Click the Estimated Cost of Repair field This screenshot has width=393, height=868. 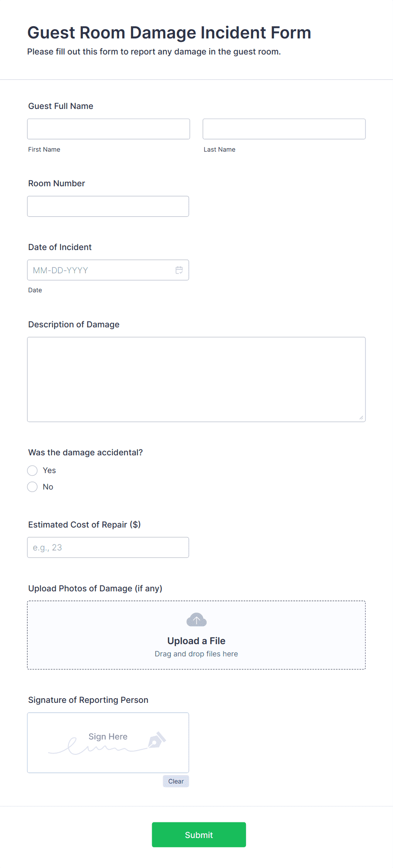pos(108,547)
